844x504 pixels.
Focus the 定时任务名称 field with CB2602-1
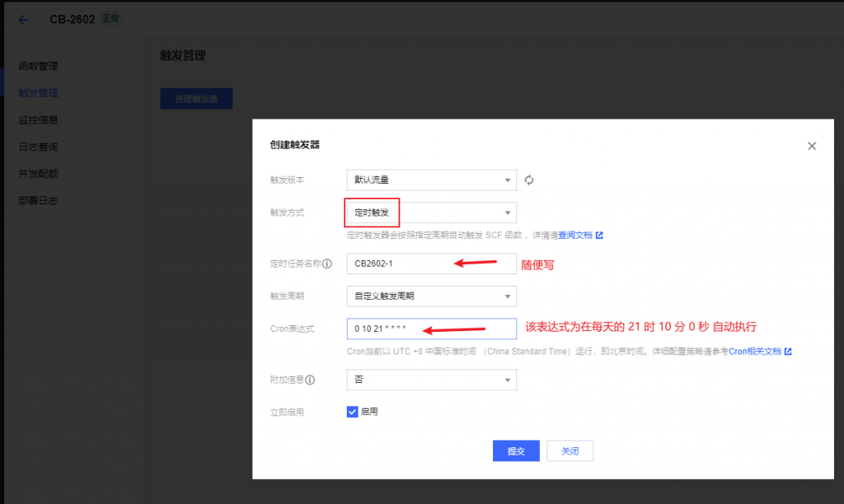point(432,264)
